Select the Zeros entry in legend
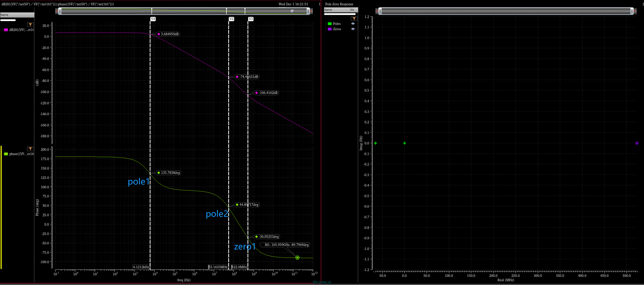The image size is (644, 285). click(337, 29)
